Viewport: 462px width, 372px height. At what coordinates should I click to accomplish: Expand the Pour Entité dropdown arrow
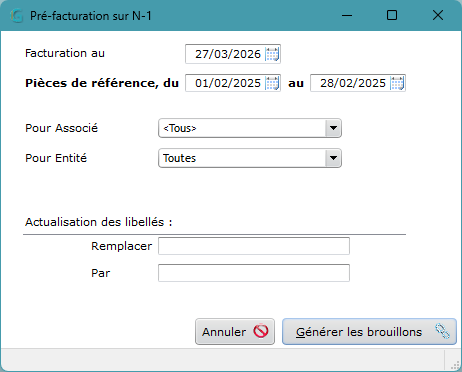tap(333, 158)
